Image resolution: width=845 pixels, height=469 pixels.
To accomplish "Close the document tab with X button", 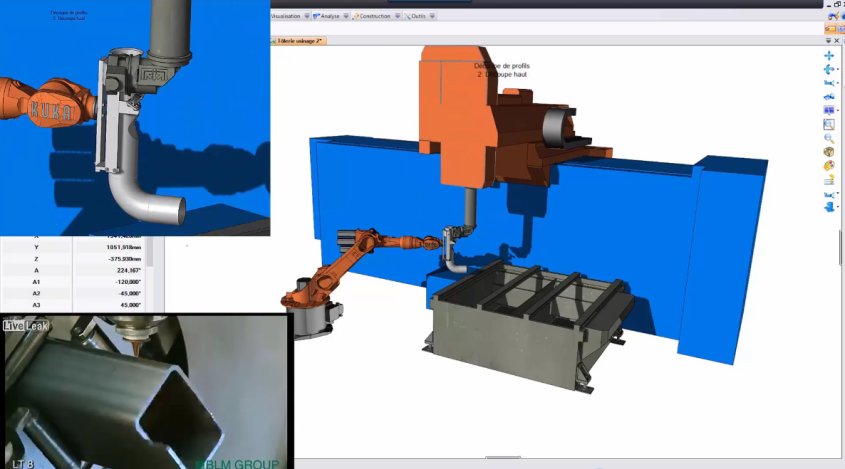I will point(837,41).
